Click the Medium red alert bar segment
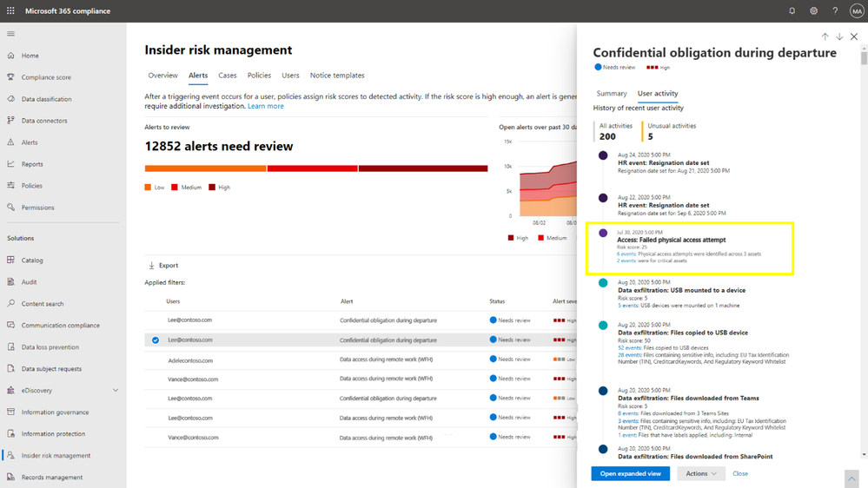868x488 pixels. point(312,168)
